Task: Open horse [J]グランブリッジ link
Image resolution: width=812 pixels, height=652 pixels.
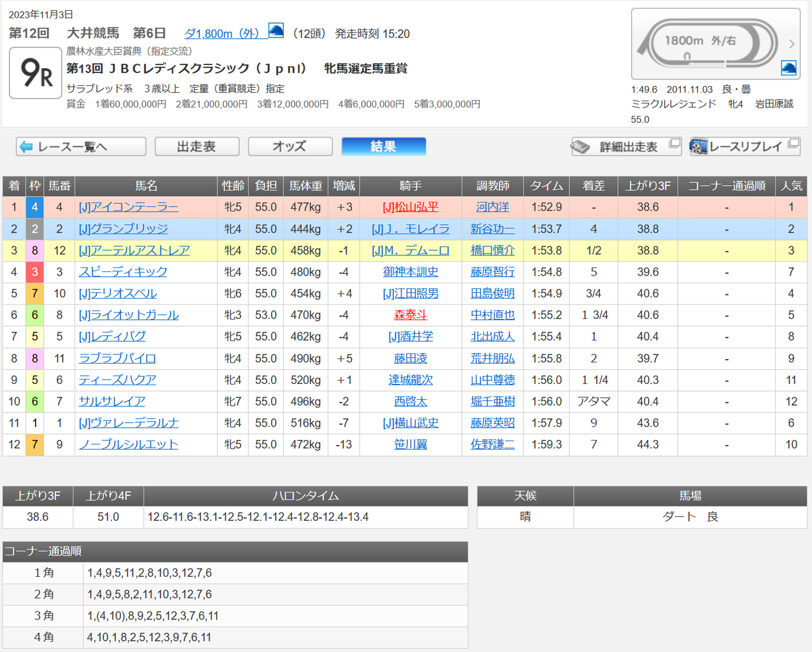Action: (x=123, y=229)
